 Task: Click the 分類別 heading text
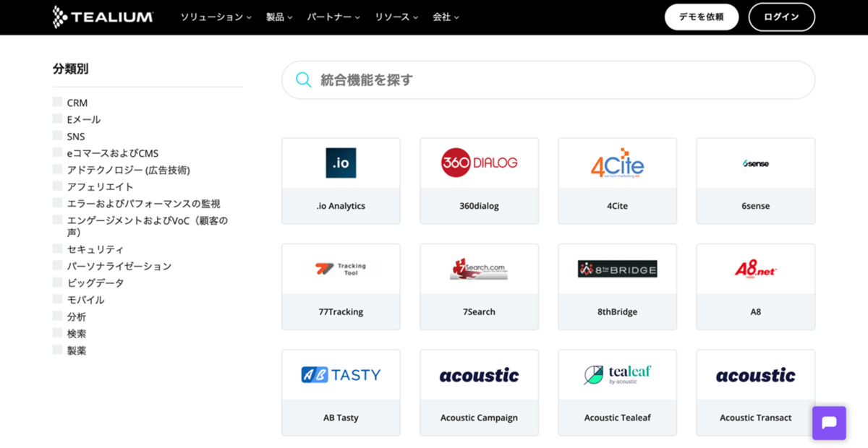click(x=71, y=69)
